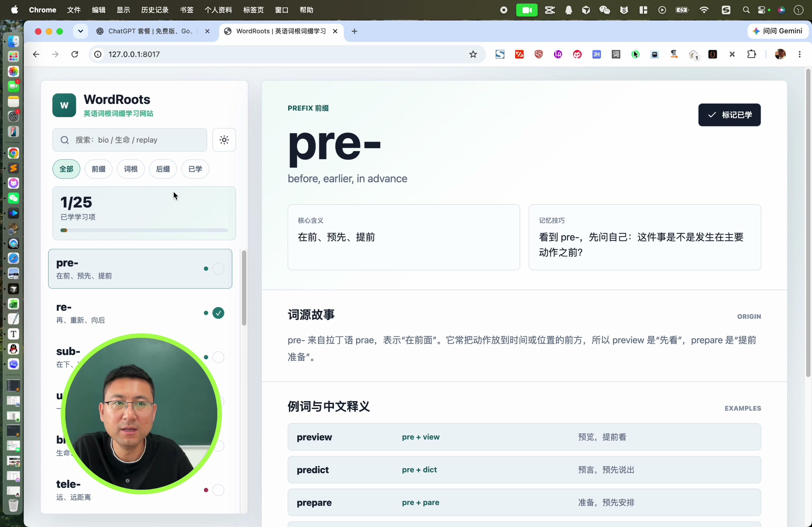This screenshot has width=812, height=527.
Task: Click the Wi-Fi status icon in menu bar
Action: (704, 10)
